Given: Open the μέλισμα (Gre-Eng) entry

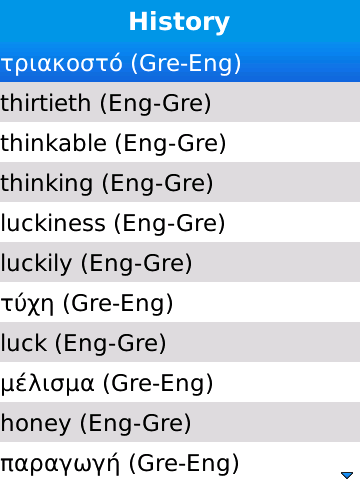Looking at the screenshot, I should [180, 382].
